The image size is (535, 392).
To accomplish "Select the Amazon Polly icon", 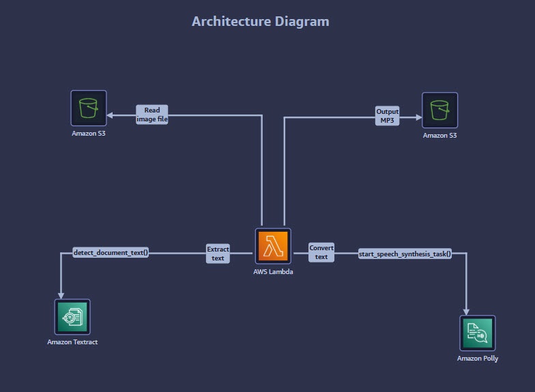I will point(478,333).
